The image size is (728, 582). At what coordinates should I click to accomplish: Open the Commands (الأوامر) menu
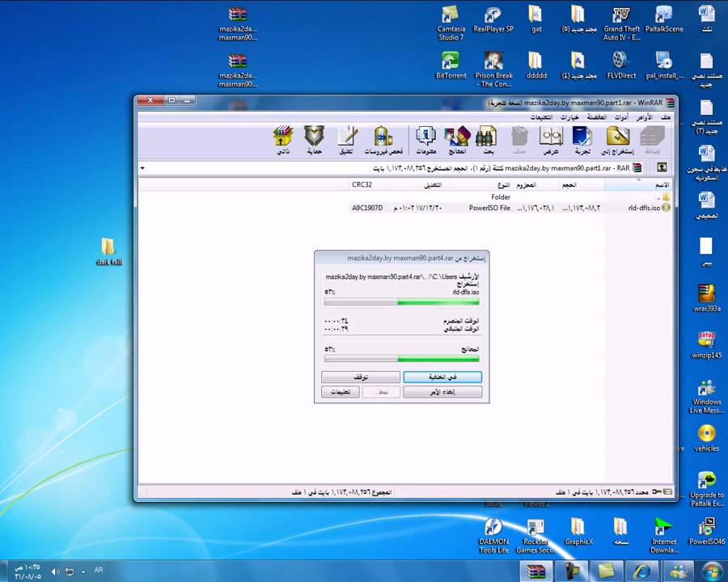[645, 117]
